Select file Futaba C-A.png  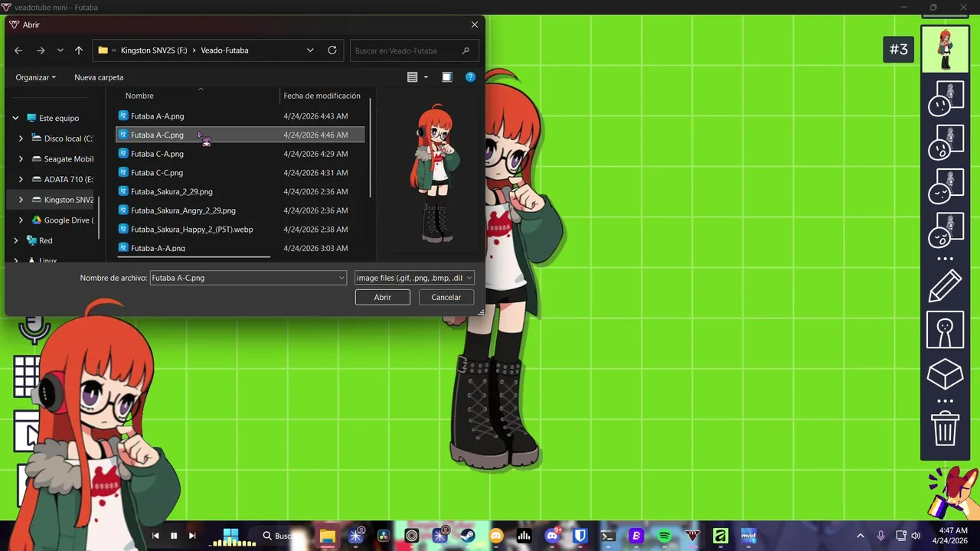(x=240, y=154)
